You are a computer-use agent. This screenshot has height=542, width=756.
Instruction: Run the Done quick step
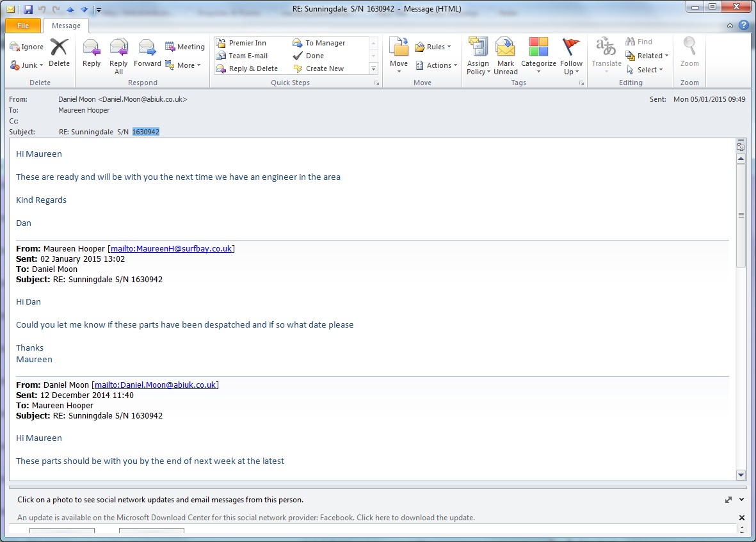(314, 56)
